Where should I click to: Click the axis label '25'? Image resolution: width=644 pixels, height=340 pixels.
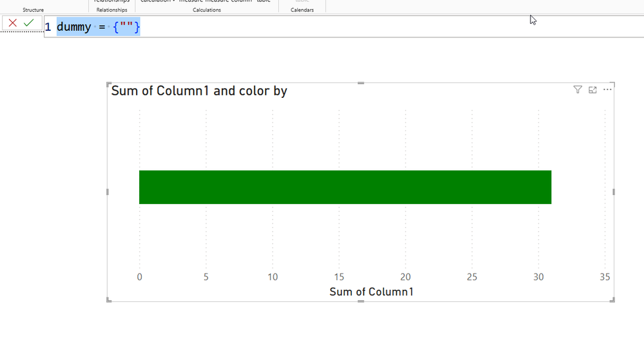[472, 277]
